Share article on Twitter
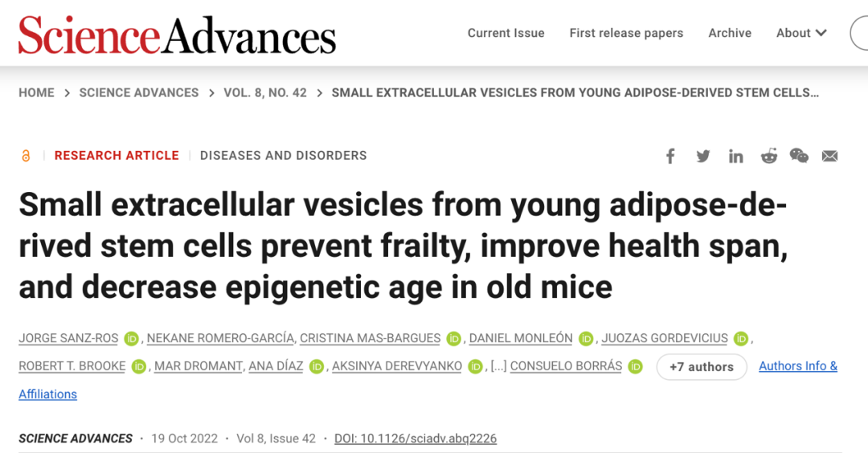The width and height of the screenshot is (868, 453). coord(703,156)
